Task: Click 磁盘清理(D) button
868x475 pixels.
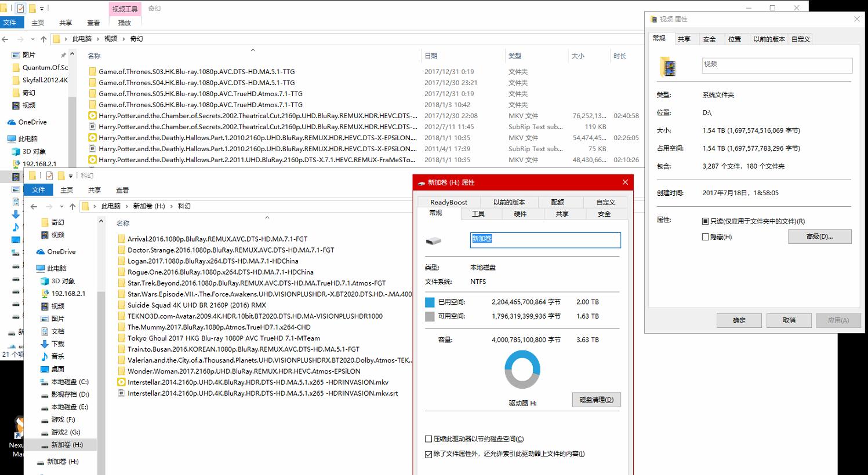Action: (x=596, y=400)
